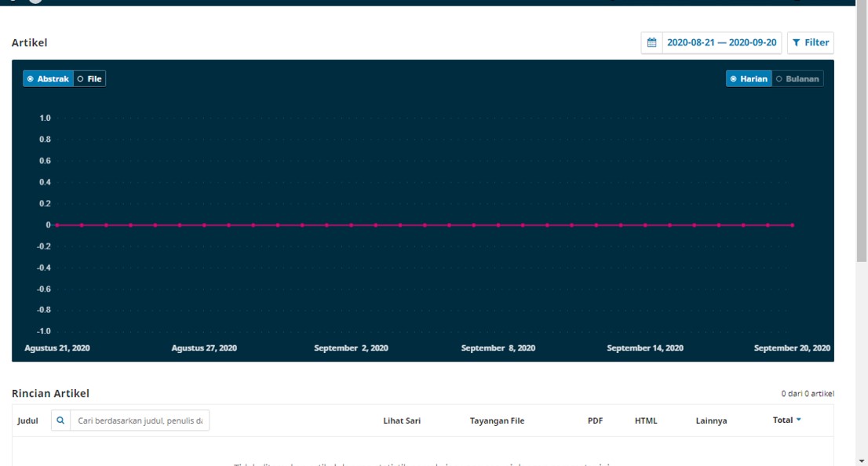868x466 pixels.
Task: Click the Lihat Sari column header
Action: pos(402,421)
